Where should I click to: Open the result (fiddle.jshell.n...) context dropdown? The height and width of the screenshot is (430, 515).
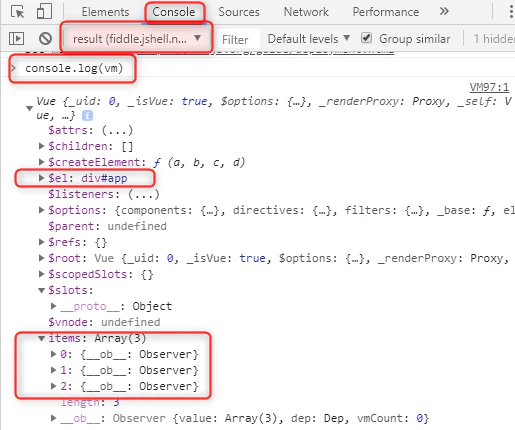pyautogui.click(x=136, y=39)
